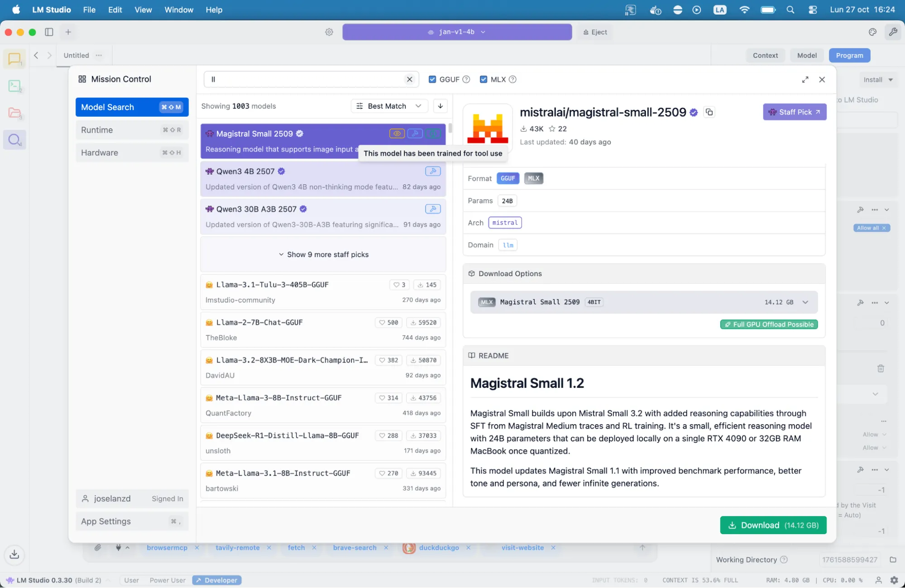Copy the mistralai/magistral-small-2509 model name
905x588 pixels.
[709, 112]
